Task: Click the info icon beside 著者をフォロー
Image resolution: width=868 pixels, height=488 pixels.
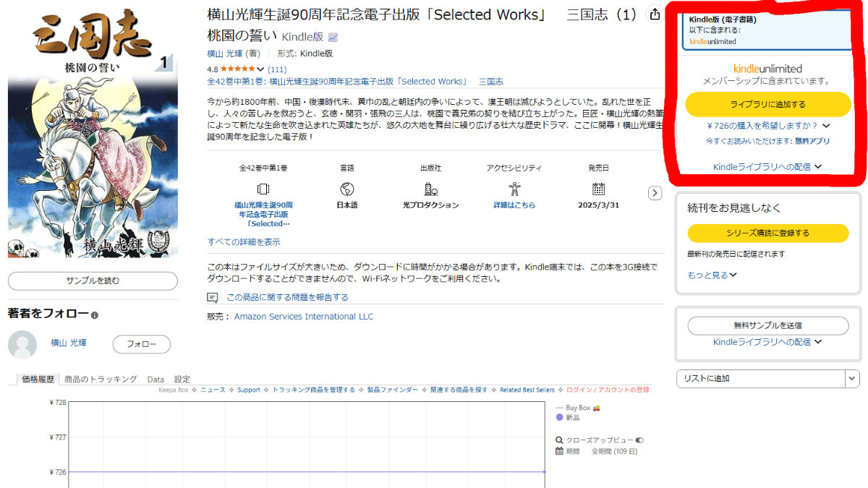Action: [95, 315]
